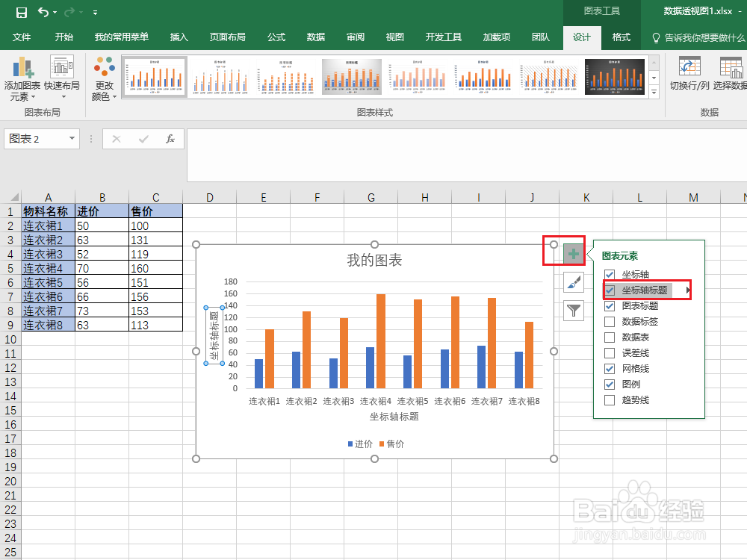This screenshot has width=747, height=560.
Task: Click the chart filter funnel icon
Action: coord(573,309)
